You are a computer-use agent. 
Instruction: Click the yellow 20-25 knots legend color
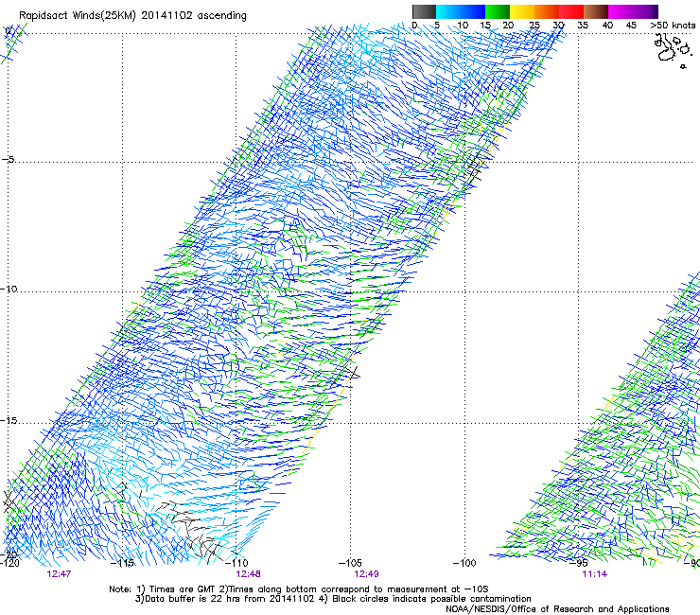(x=522, y=11)
